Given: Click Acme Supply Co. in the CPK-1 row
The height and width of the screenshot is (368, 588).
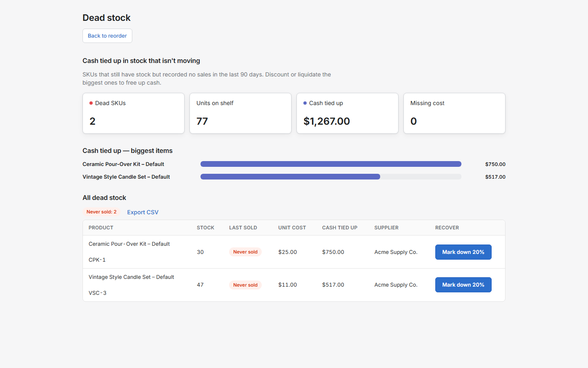Looking at the screenshot, I should (396, 252).
